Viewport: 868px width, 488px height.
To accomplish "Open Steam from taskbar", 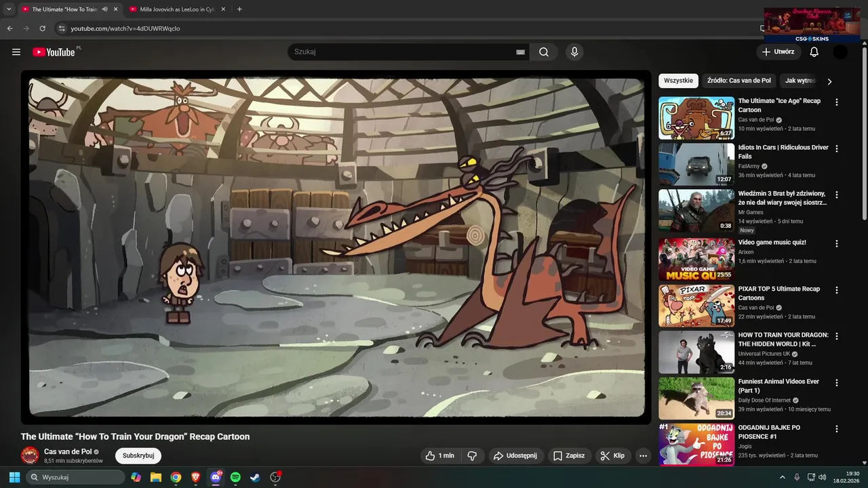I will [255, 477].
